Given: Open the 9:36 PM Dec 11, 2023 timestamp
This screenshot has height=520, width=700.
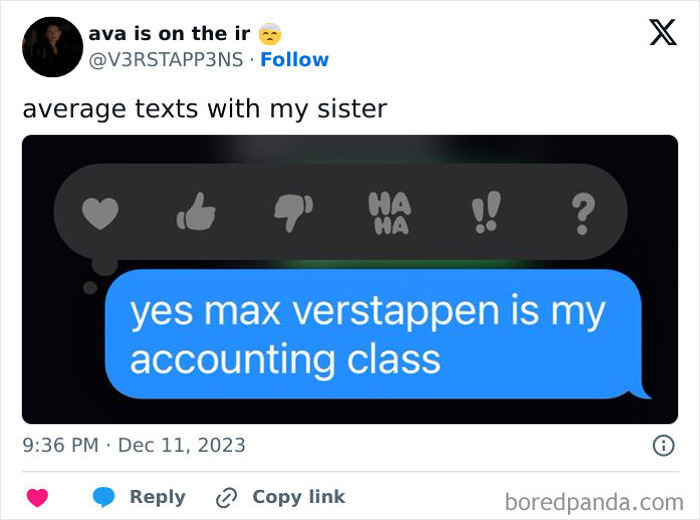Looking at the screenshot, I should tap(134, 445).
